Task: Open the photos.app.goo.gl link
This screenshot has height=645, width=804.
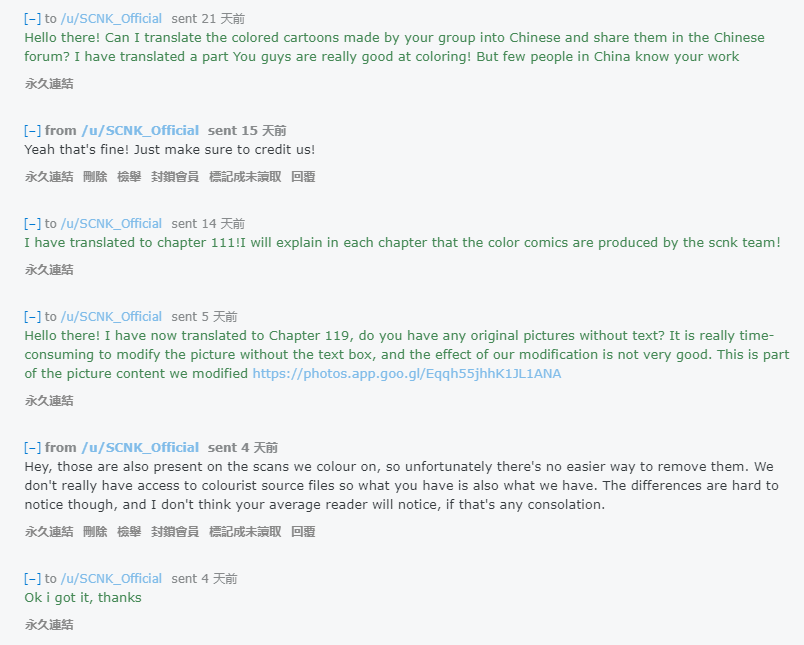Action: click(x=406, y=374)
